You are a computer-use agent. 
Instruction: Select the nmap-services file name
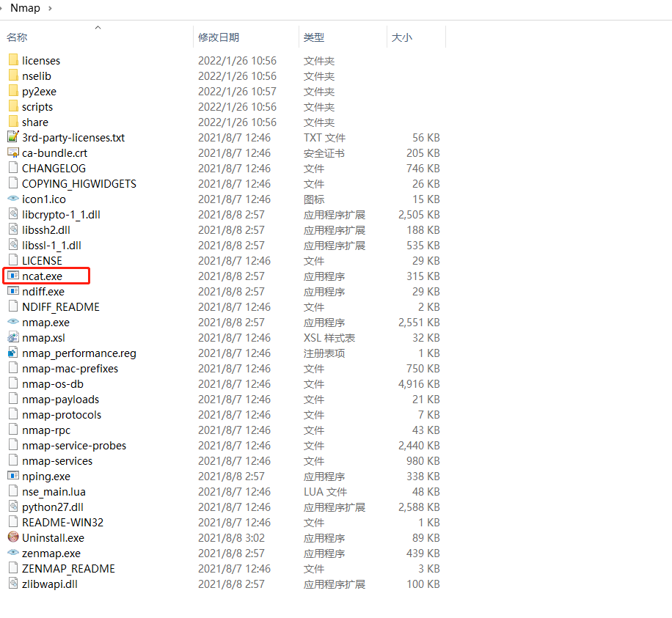[x=57, y=461]
